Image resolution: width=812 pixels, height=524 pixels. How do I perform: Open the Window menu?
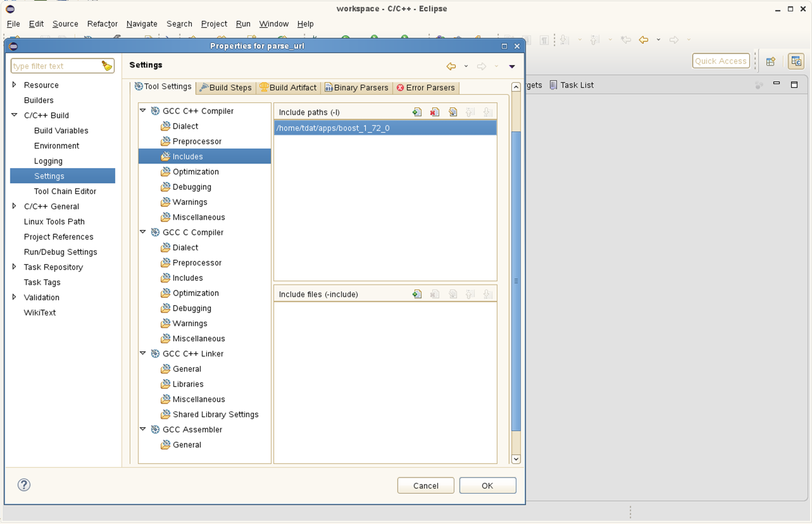click(x=274, y=24)
